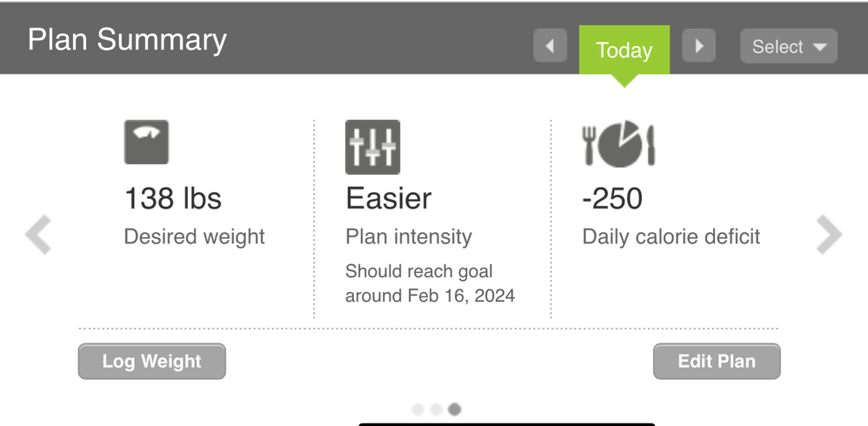Tap the -250 calorie deficit value
The height and width of the screenshot is (426, 868).
(x=612, y=199)
